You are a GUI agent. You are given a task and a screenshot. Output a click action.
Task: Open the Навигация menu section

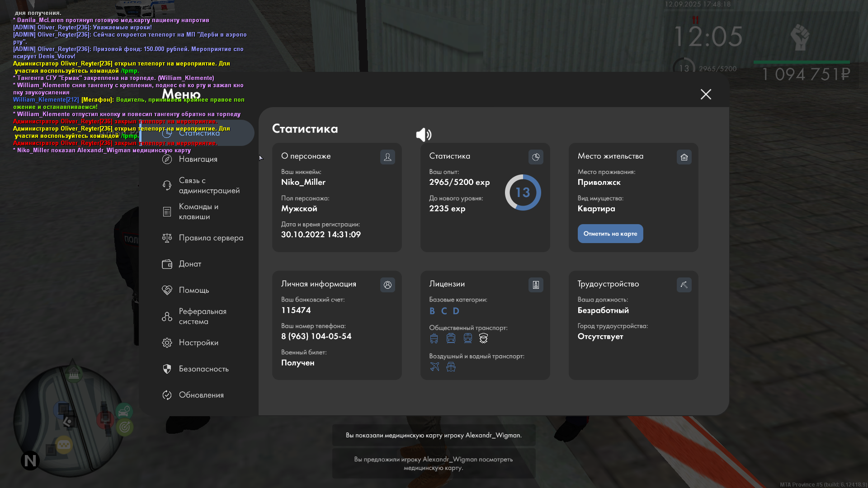point(198,159)
